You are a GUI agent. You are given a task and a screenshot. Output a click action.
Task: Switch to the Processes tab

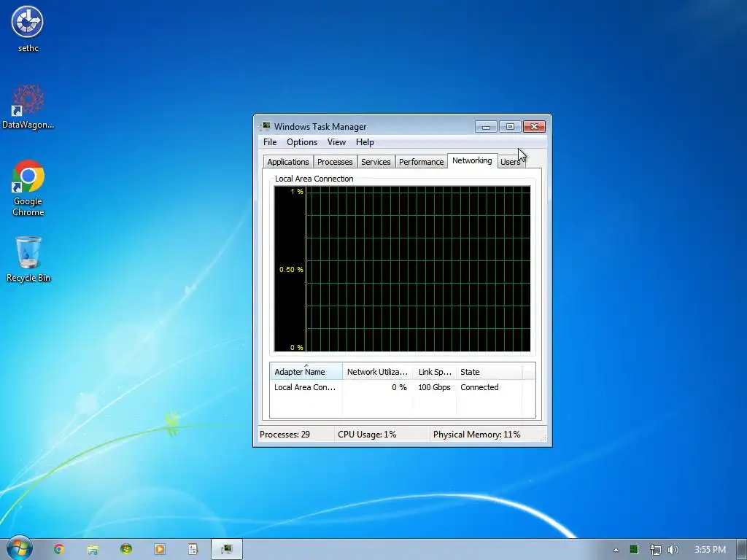point(335,162)
